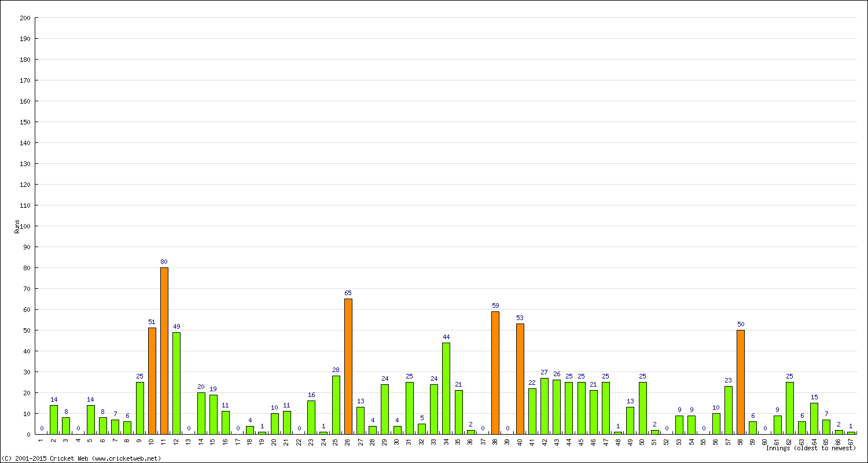Click value label 65 above innings 26
The image size is (868, 463).
pyautogui.click(x=348, y=293)
